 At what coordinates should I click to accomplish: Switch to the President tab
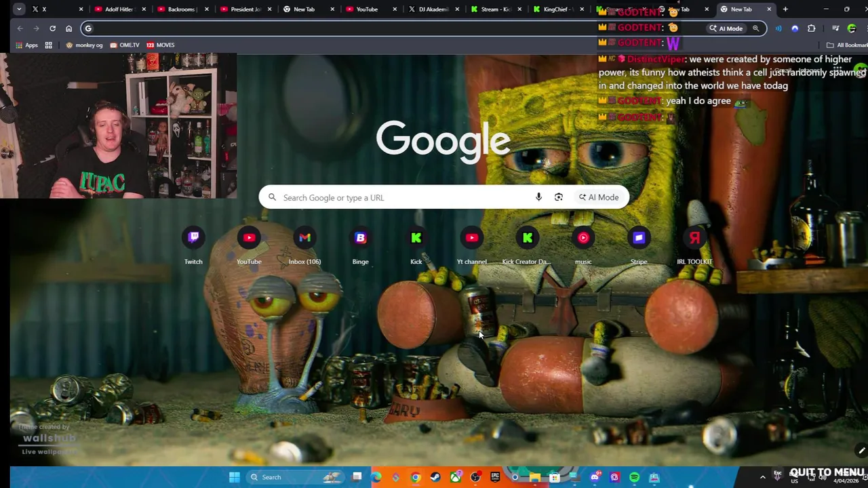245,9
